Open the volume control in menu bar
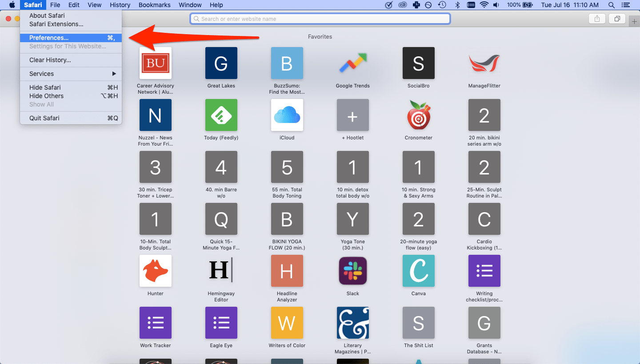Screen dimensions: 640x364 point(496,5)
